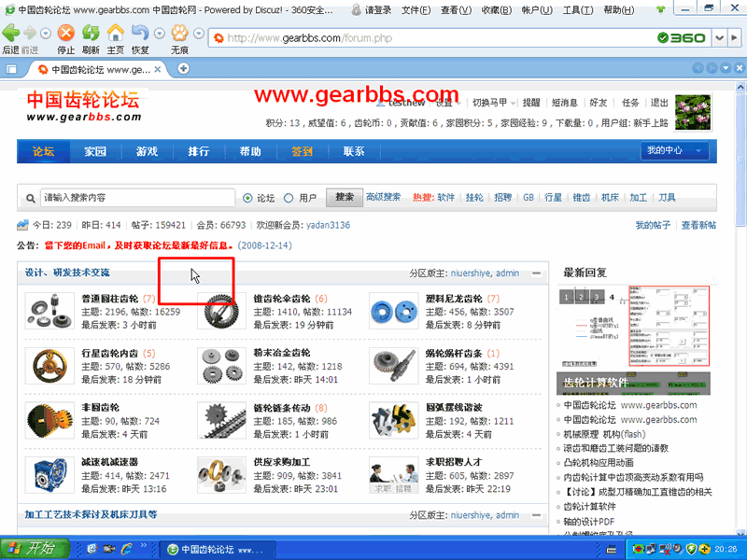The height and width of the screenshot is (560, 747).
Task: Click the search magnifier icon
Action: 30,198
